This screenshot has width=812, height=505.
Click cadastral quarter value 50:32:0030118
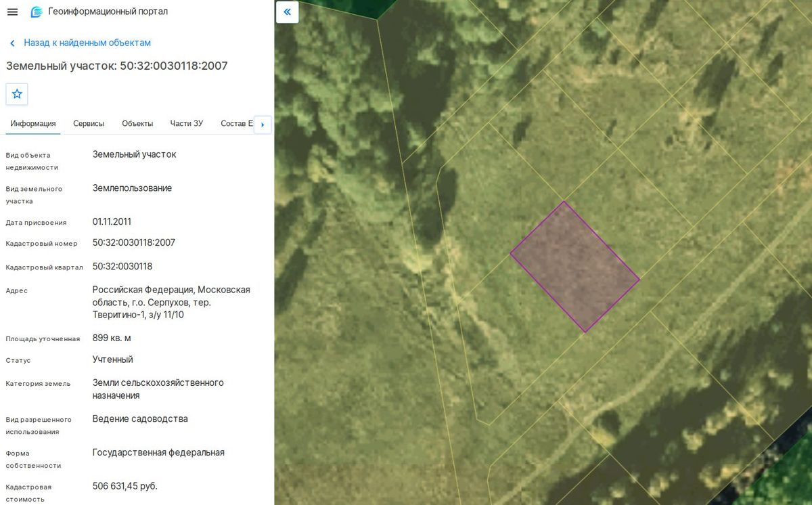point(122,266)
